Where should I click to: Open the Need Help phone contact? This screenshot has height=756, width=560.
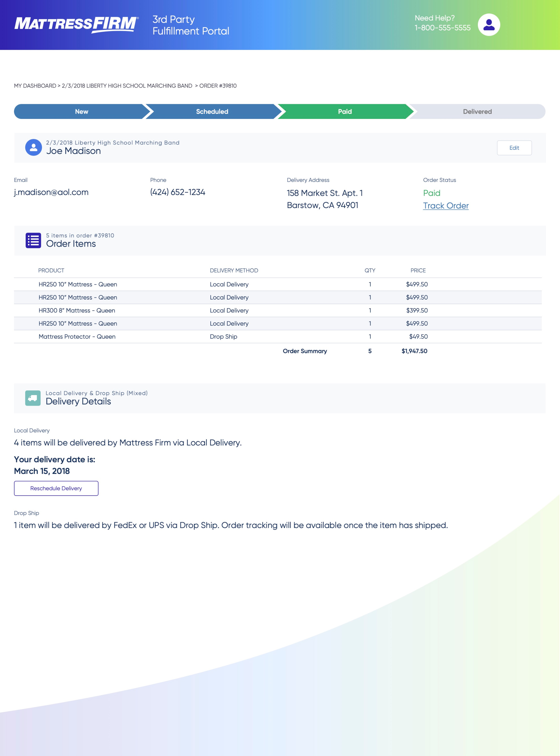coord(442,28)
